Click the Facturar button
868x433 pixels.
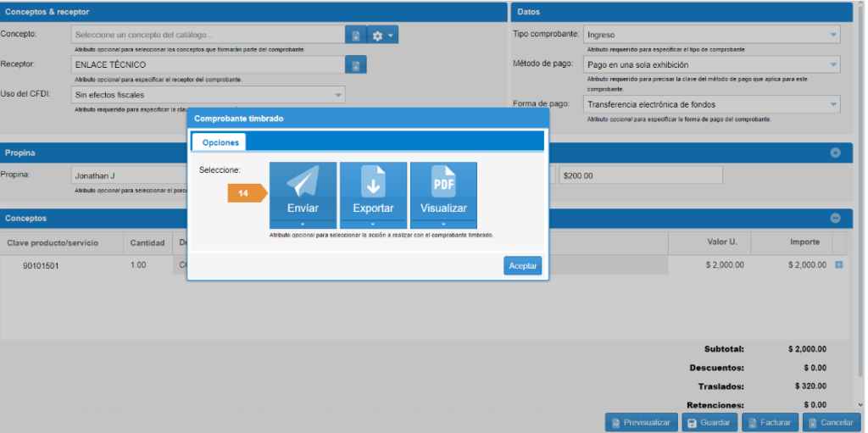click(770, 422)
